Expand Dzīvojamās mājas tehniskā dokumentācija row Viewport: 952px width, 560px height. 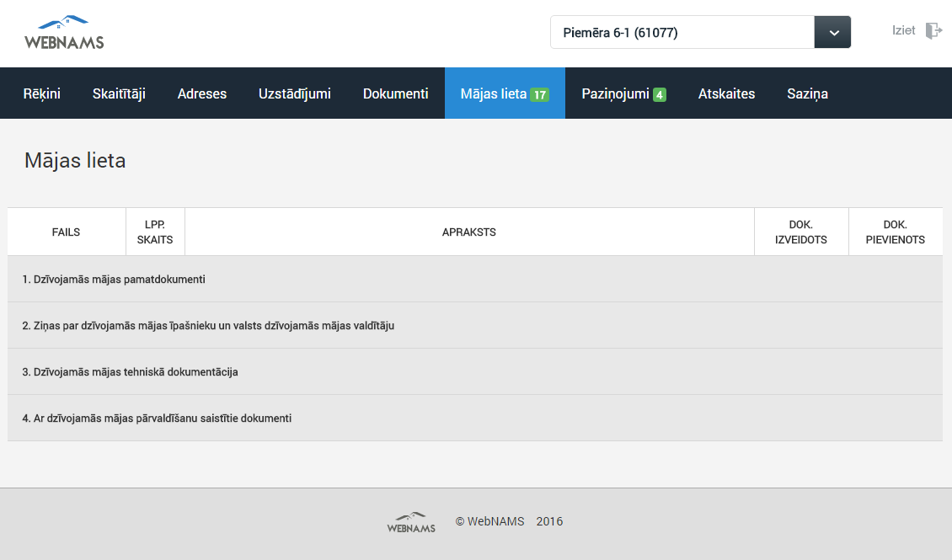(x=130, y=371)
